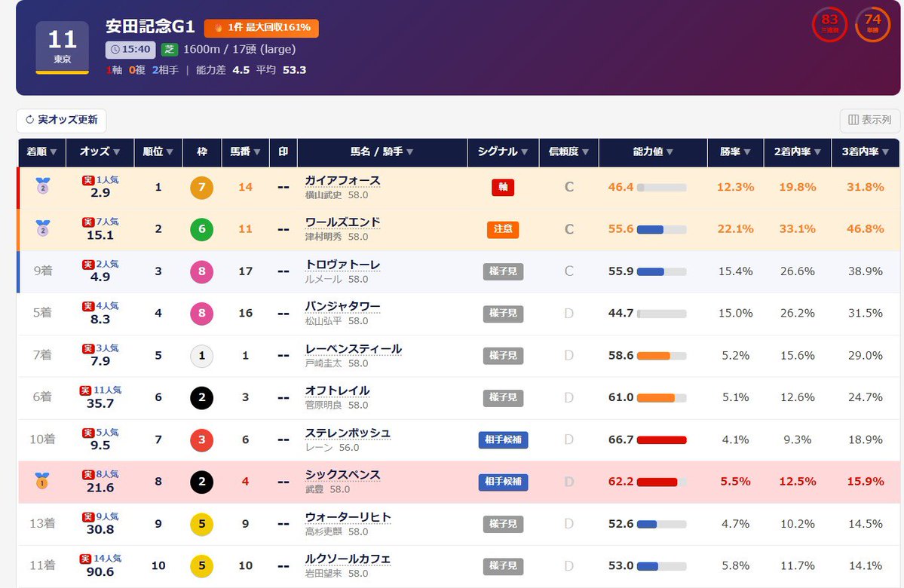Viewport: 904px width, 588px height.
Task: Click シックスペンス 3着内率 value 15.9%
Action: coord(865,482)
